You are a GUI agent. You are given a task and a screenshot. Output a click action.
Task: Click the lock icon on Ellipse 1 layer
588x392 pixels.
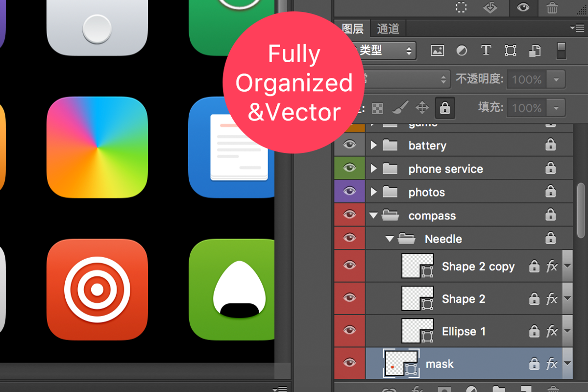point(534,331)
